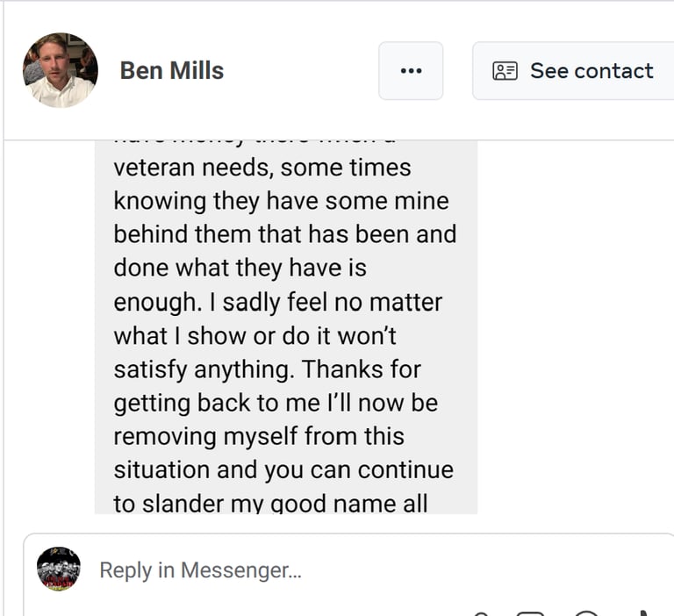Click the "knowing they have some mine" line
This screenshot has width=674, height=616.
pyautogui.click(x=281, y=201)
